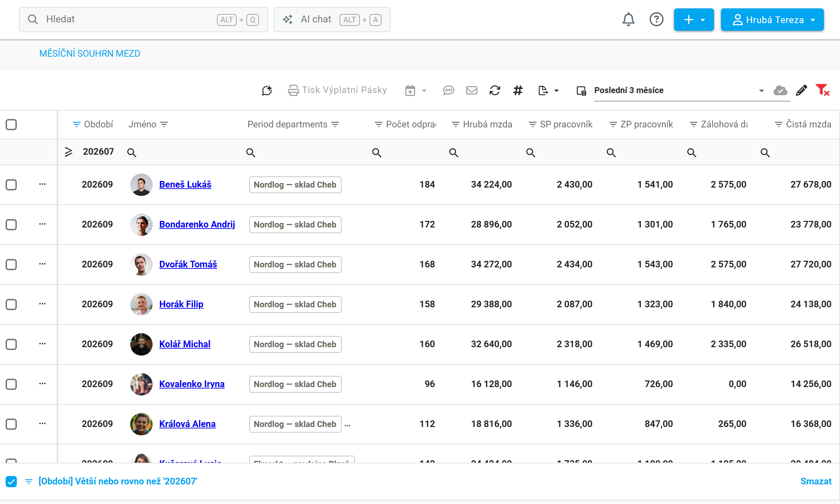Expand the blue plus button dropdown
This screenshot has width=840, height=504.
[694, 20]
